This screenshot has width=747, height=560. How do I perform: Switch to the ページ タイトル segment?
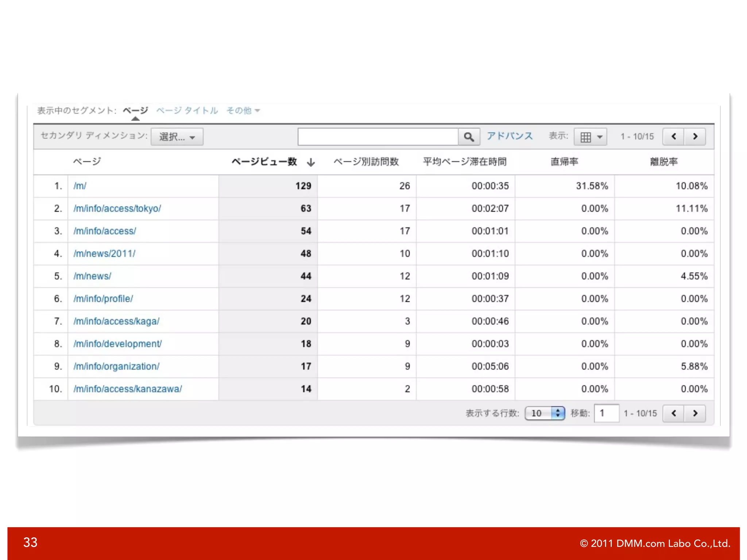click(187, 110)
